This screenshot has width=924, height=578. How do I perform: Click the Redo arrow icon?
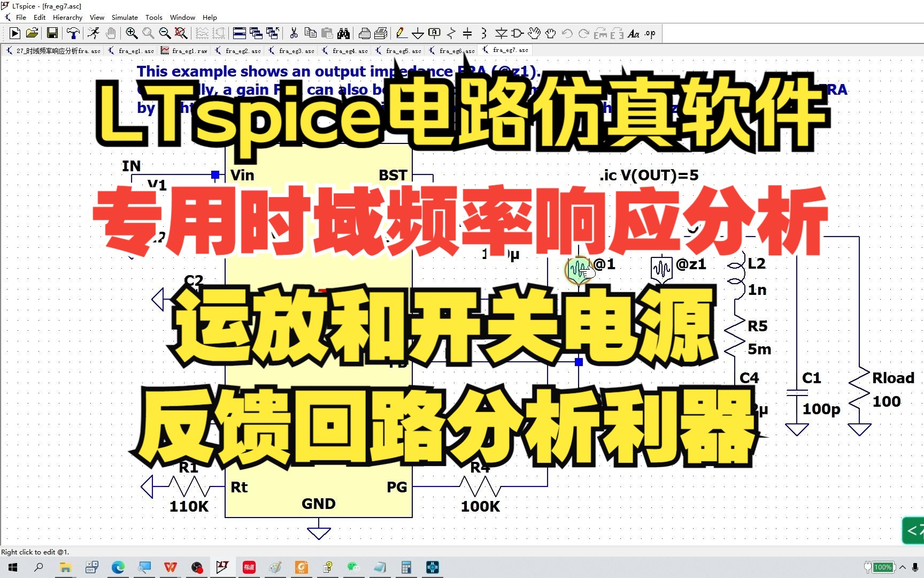pyautogui.click(x=584, y=33)
